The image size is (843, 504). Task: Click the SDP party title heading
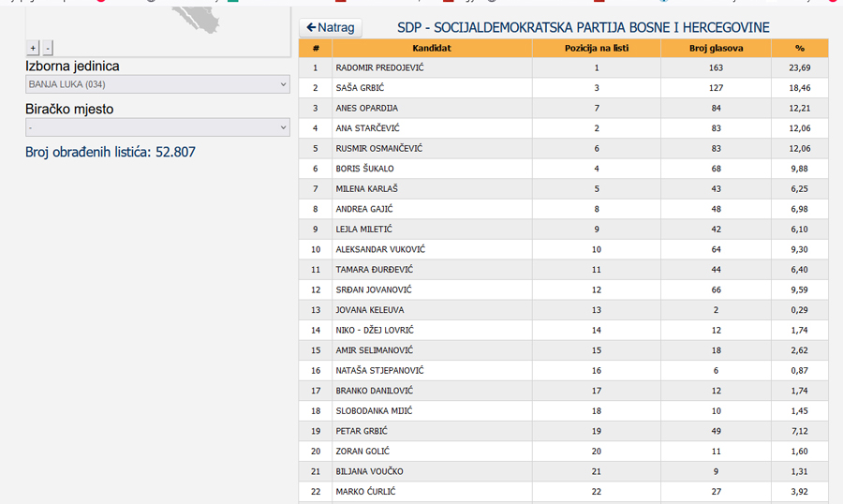[x=584, y=27]
